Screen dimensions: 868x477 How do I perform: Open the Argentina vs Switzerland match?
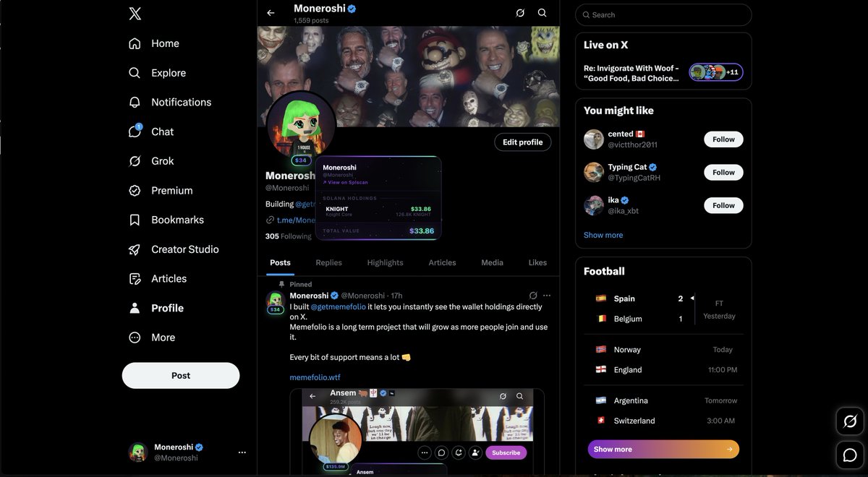point(663,411)
